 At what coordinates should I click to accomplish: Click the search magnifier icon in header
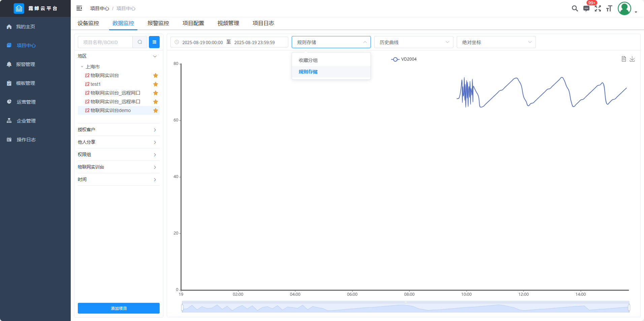pos(575,8)
